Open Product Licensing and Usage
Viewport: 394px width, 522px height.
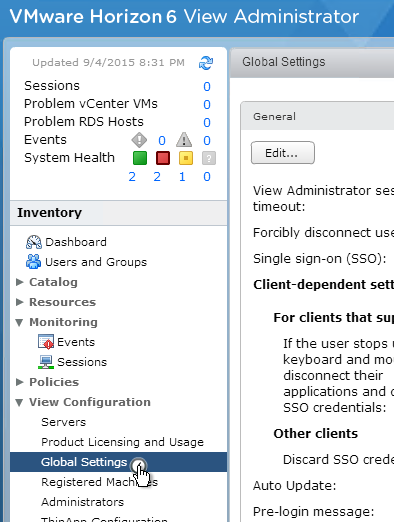tap(122, 442)
